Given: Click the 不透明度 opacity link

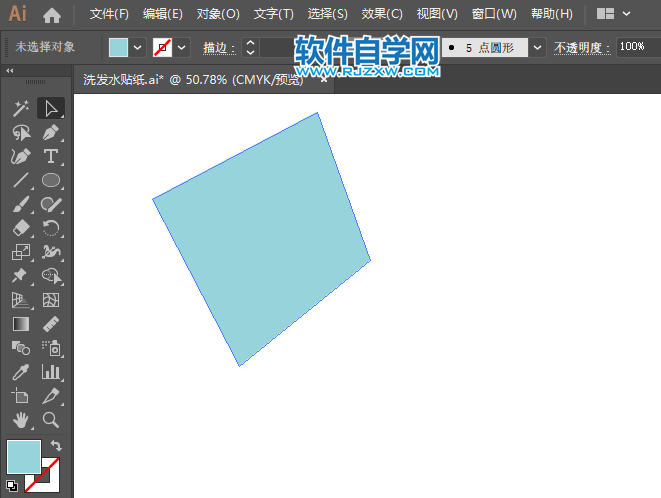Looking at the screenshot, I should (582, 48).
